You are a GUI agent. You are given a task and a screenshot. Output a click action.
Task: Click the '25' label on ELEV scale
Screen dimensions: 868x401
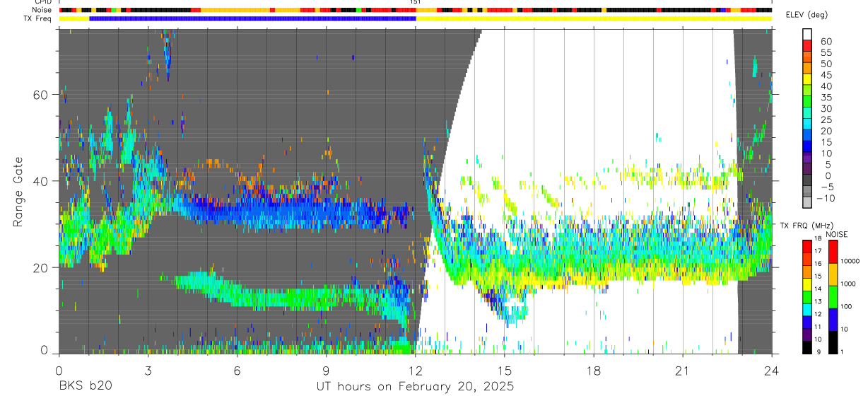pyautogui.click(x=825, y=120)
